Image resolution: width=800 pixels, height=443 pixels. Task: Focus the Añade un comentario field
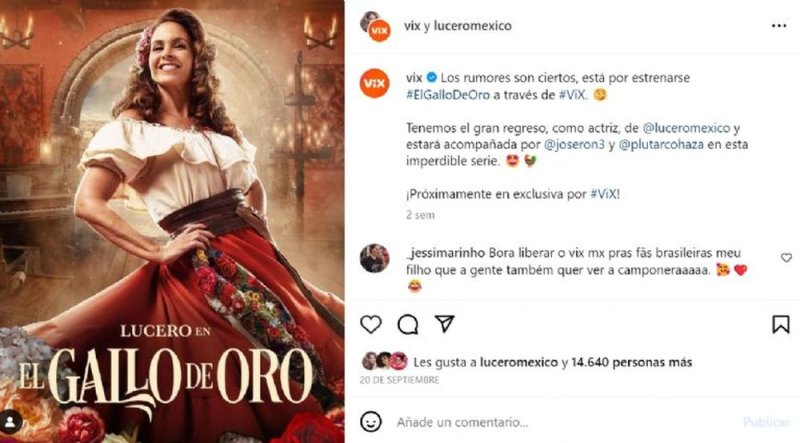(561, 422)
